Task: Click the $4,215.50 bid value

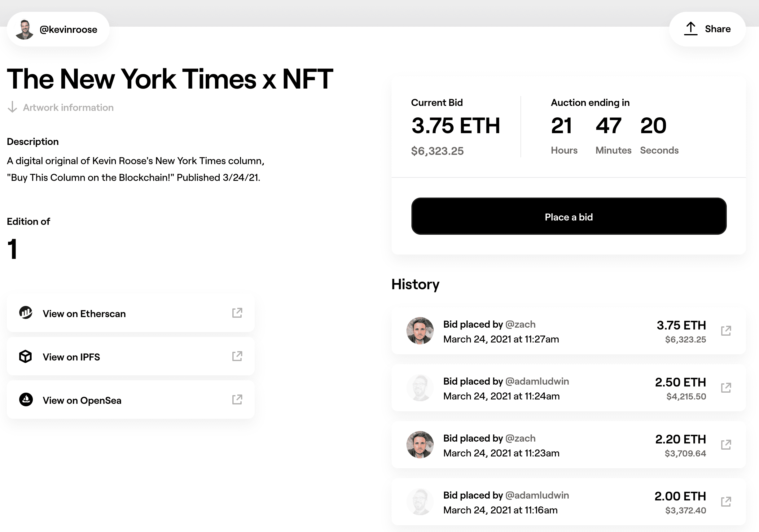Action: tap(686, 396)
